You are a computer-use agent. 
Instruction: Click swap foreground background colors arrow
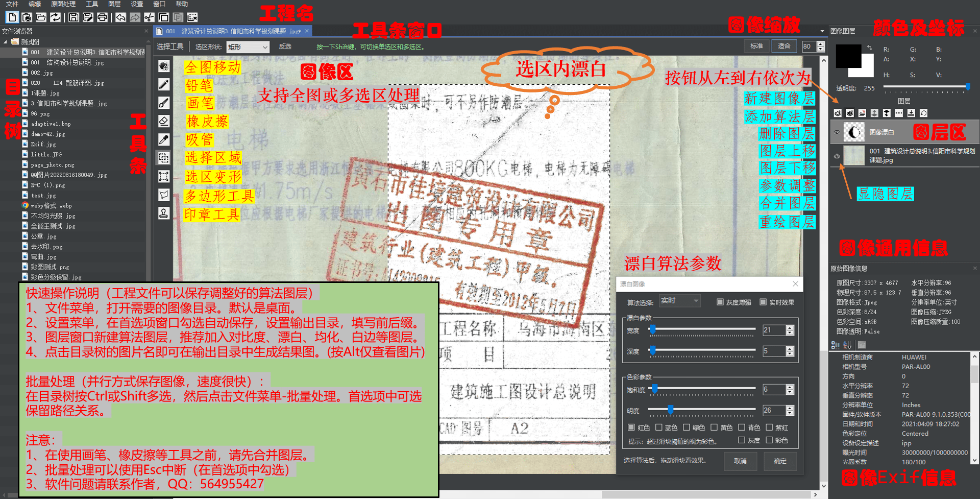[x=869, y=47]
